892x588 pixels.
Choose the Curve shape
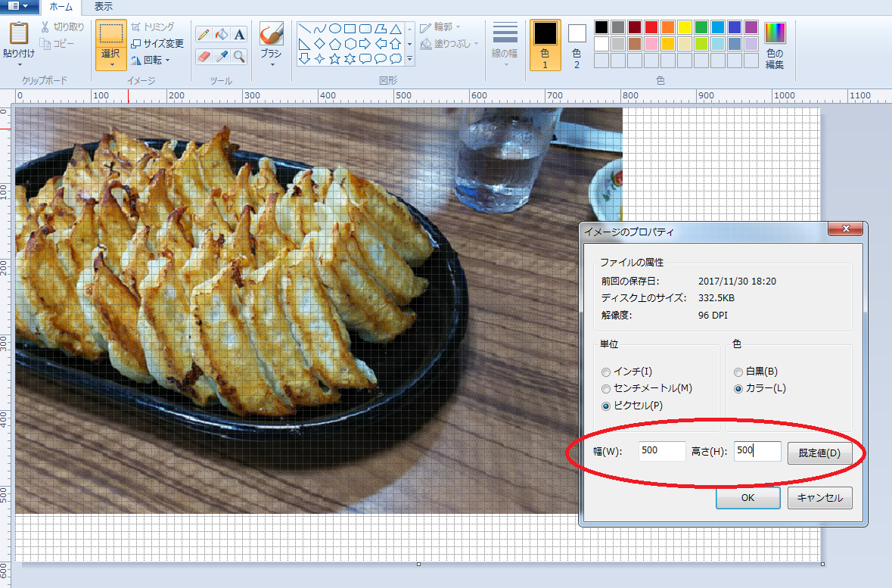click(320, 29)
